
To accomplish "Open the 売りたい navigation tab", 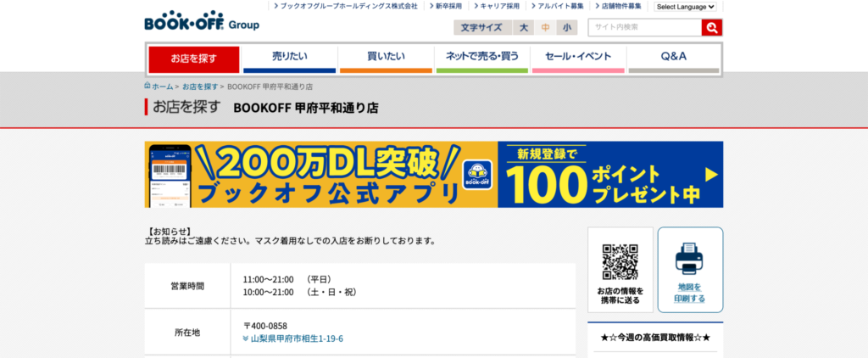I will coord(290,59).
